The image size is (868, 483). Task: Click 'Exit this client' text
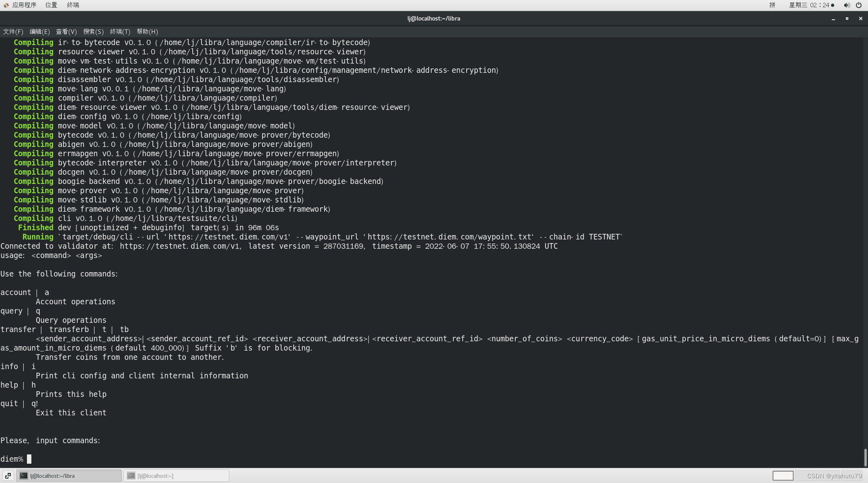pos(71,413)
